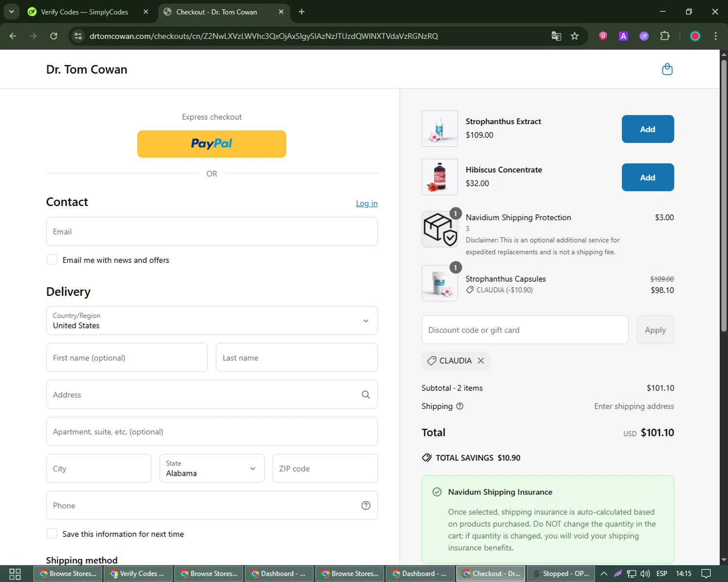
Task: Check Save this information for next time
Action: (52, 533)
